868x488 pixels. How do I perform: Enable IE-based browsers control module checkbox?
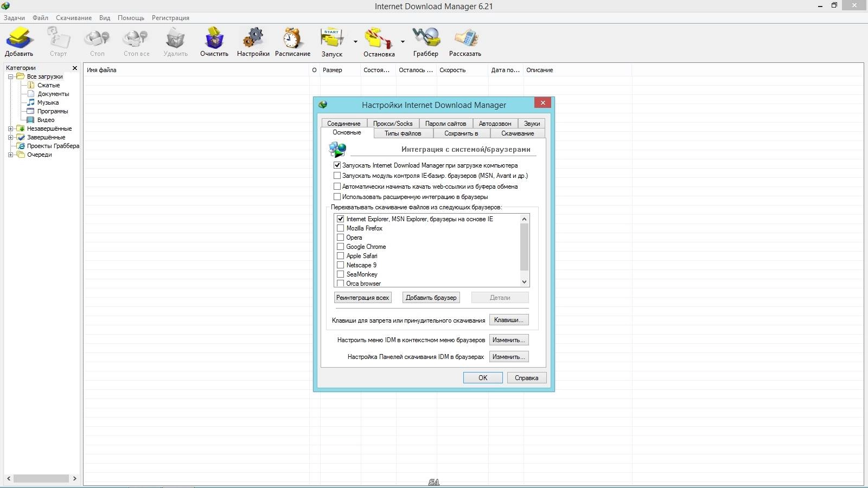click(337, 176)
